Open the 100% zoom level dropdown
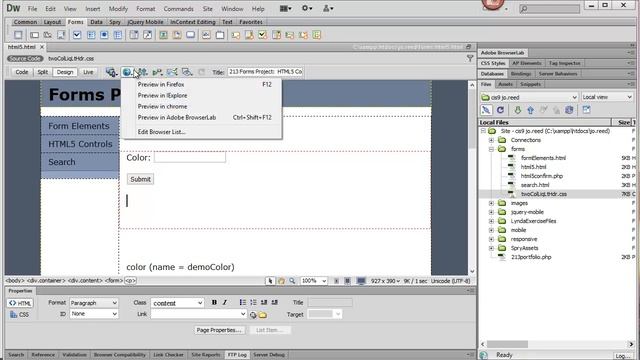The image size is (640, 360). pos(313,281)
